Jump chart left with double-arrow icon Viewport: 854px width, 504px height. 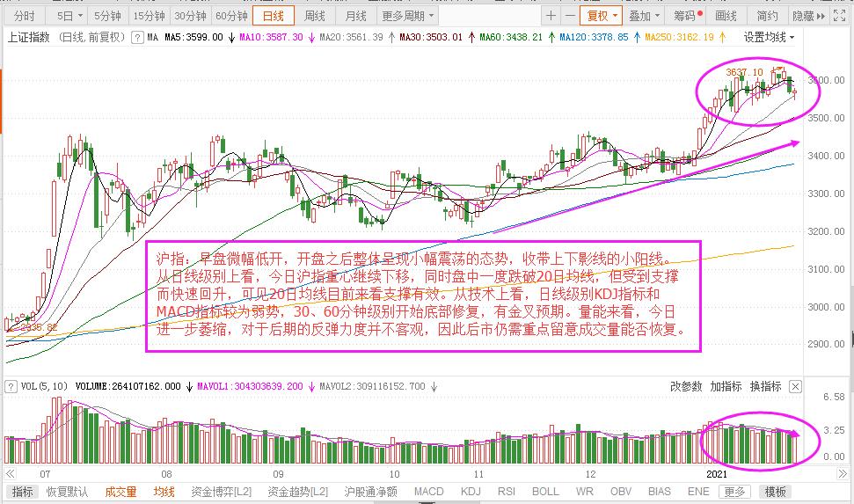tap(10, 473)
